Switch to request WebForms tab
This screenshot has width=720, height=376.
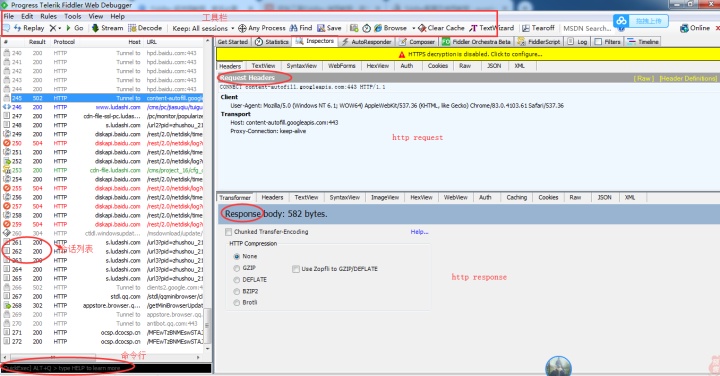(342, 66)
